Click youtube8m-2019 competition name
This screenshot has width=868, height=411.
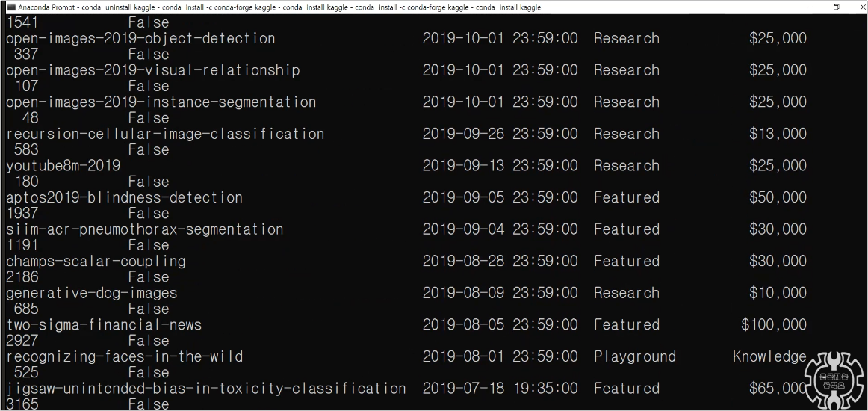pyautogui.click(x=63, y=166)
